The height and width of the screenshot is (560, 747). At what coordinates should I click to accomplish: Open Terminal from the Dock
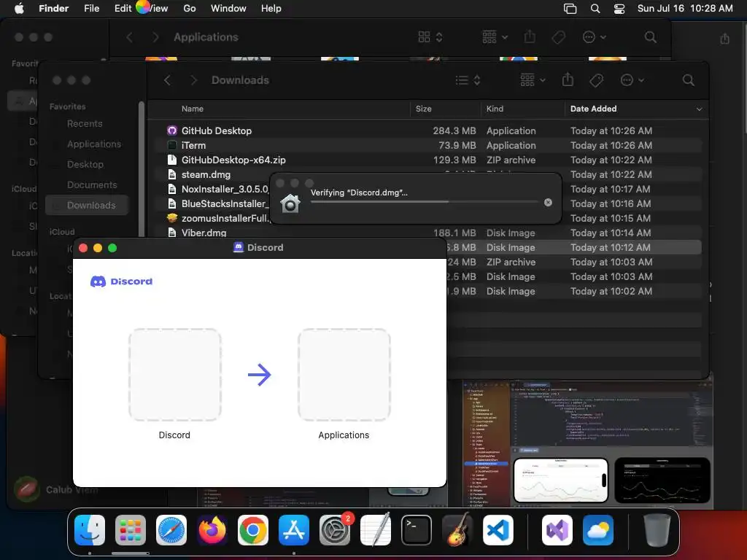417,530
